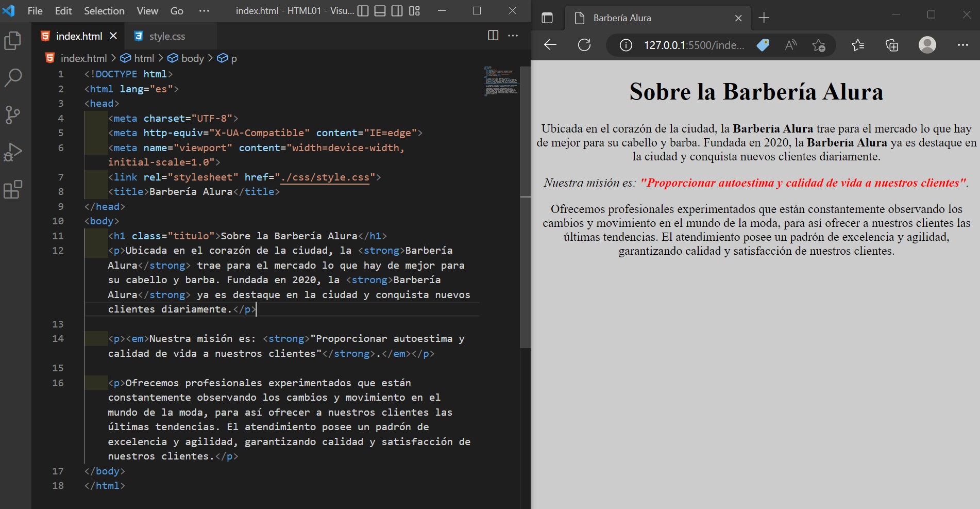The height and width of the screenshot is (509, 980).
Task: Close the Barbería Alura browser tab
Action: 738,18
